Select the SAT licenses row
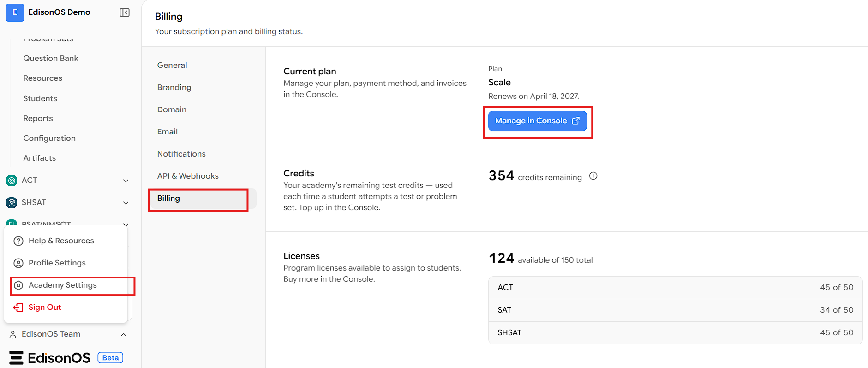The image size is (868, 368). tap(675, 310)
